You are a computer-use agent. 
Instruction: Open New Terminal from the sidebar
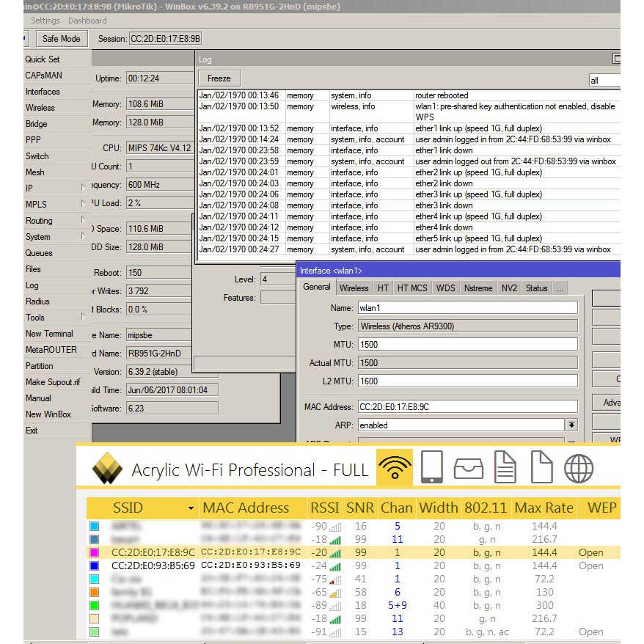coord(49,334)
